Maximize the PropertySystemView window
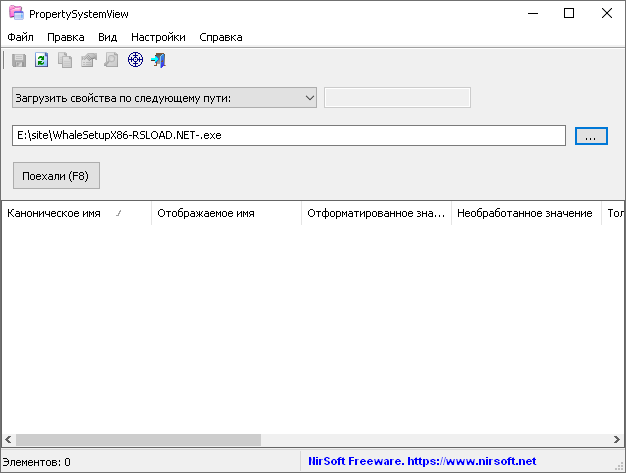 [569, 14]
